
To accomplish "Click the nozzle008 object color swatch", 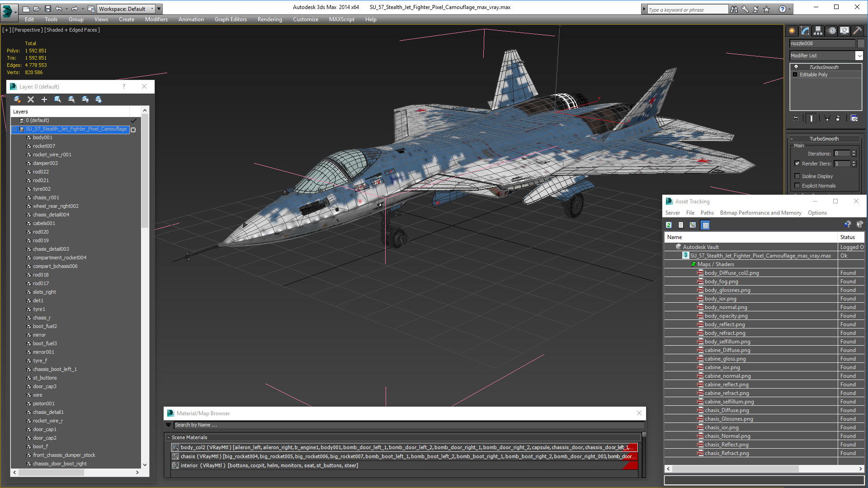I will click(x=861, y=43).
